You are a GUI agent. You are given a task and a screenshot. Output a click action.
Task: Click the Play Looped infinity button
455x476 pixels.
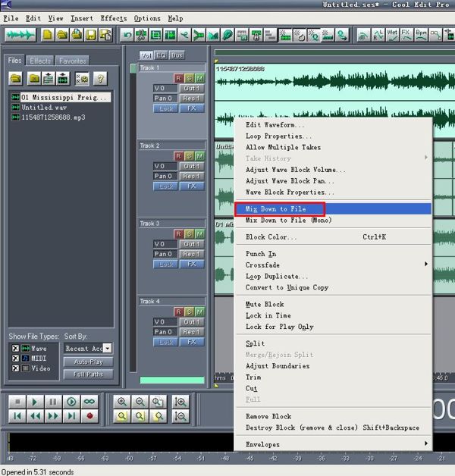click(89, 402)
